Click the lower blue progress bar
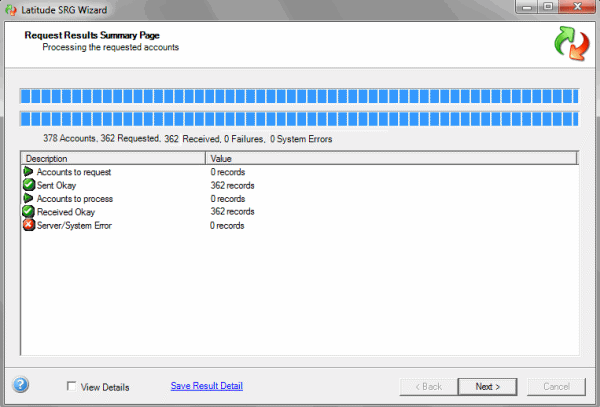 point(299,119)
